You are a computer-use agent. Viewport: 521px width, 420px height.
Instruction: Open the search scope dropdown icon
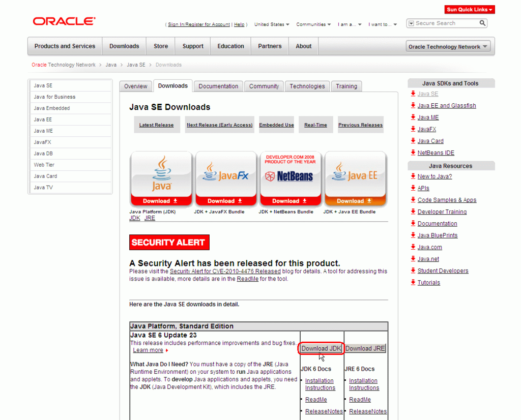[x=411, y=23]
